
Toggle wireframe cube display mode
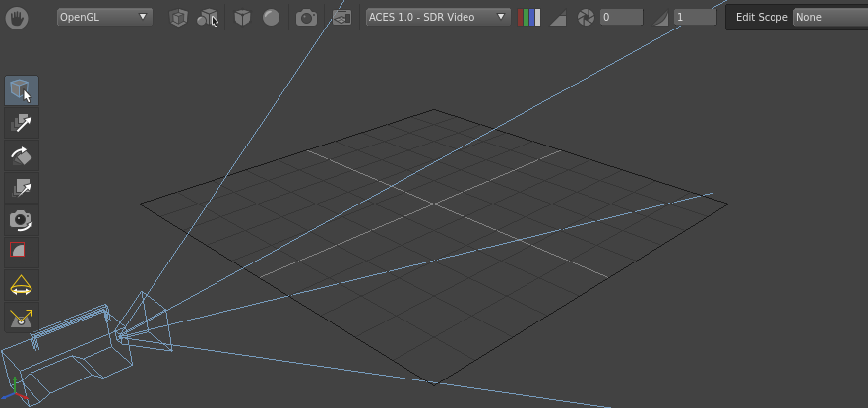coord(178,17)
